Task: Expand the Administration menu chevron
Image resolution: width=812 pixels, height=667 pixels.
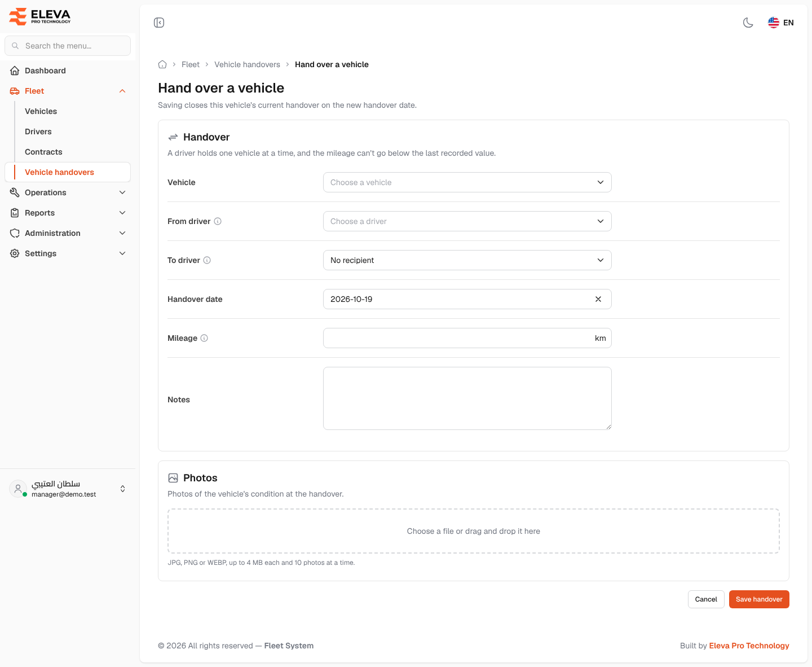Action: [122, 233]
